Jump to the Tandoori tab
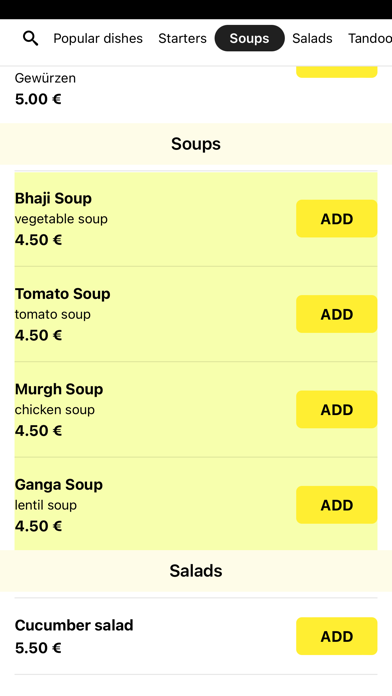Viewport: 392px width, 696px height. (x=370, y=39)
